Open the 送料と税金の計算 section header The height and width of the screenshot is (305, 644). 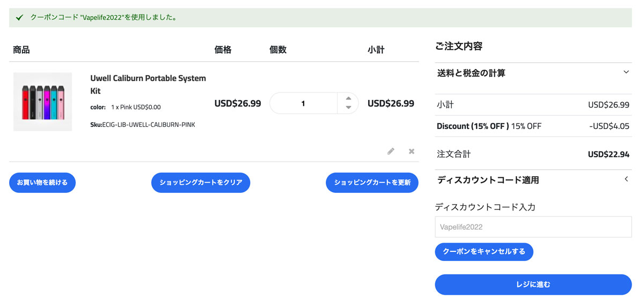pyautogui.click(x=533, y=73)
